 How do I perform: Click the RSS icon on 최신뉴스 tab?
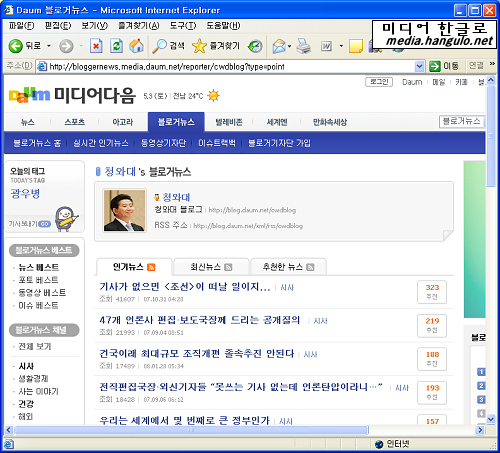(228, 267)
